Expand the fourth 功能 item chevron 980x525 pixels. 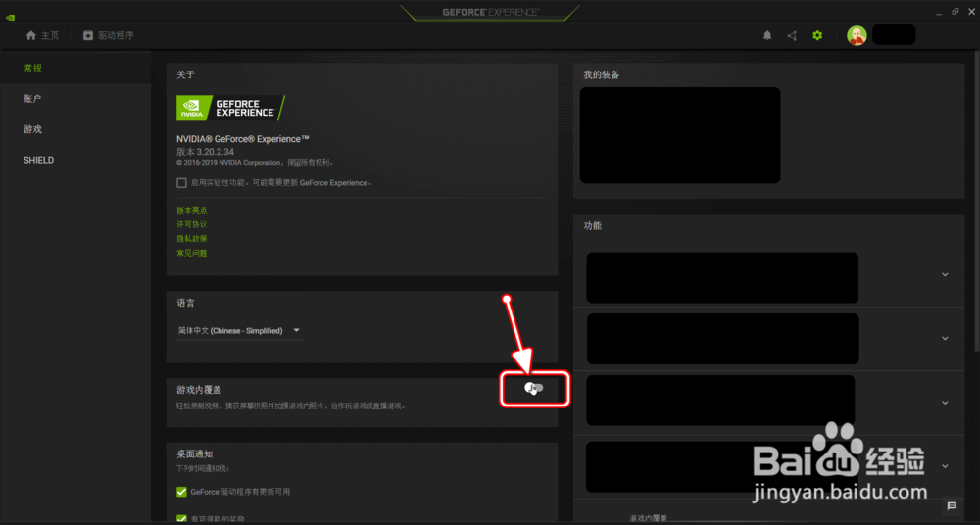pyautogui.click(x=945, y=466)
